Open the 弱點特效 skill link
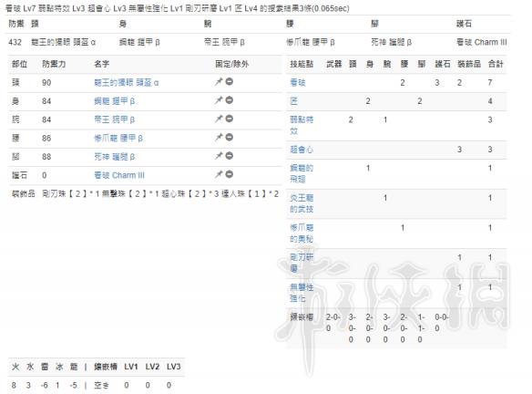This screenshot has height=394, width=532. click(302, 125)
